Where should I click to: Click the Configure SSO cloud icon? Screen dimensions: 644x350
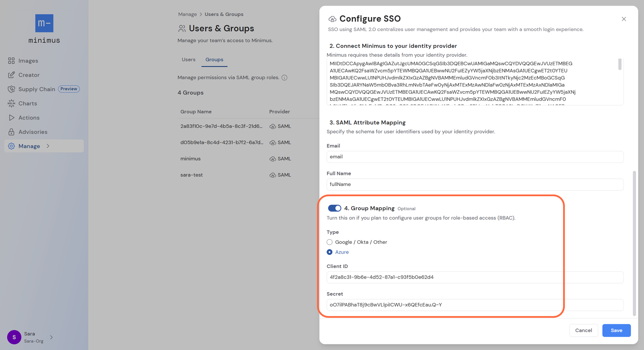(x=332, y=19)
